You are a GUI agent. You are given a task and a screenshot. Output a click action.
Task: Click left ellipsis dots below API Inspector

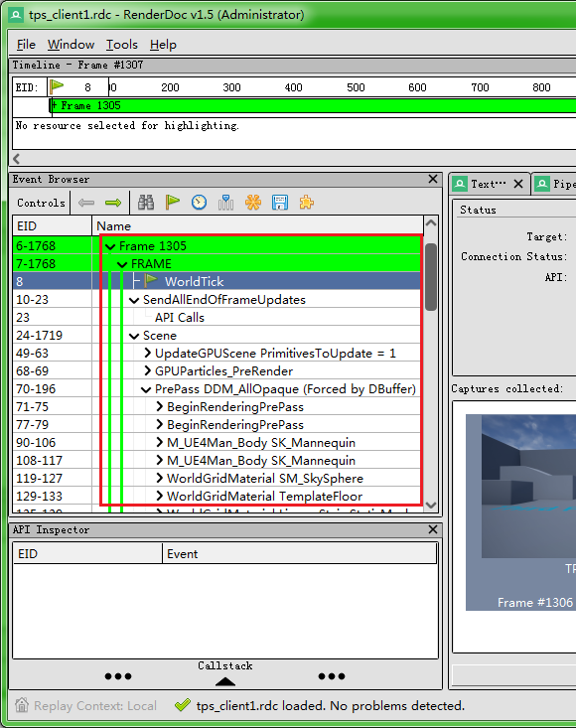tap(118, 676)
